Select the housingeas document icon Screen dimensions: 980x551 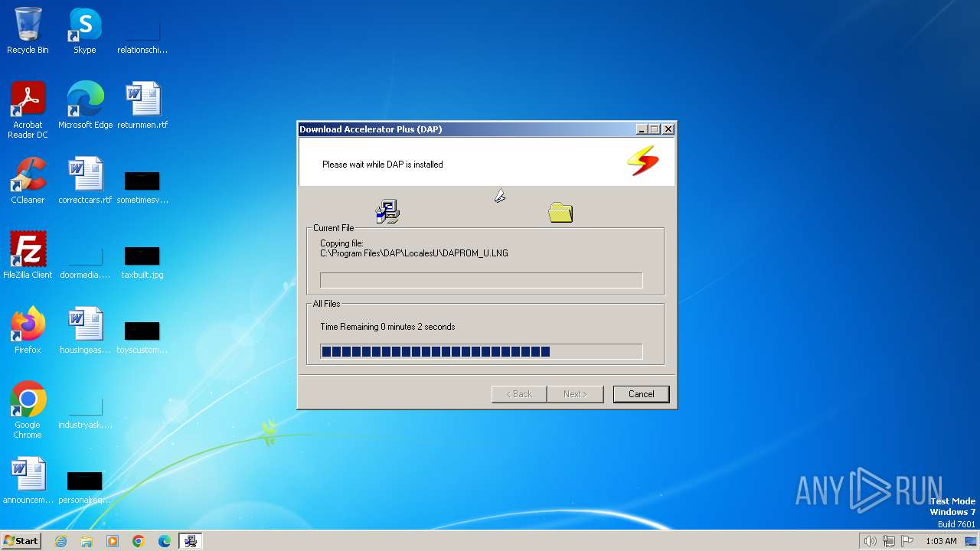(85, 331)
